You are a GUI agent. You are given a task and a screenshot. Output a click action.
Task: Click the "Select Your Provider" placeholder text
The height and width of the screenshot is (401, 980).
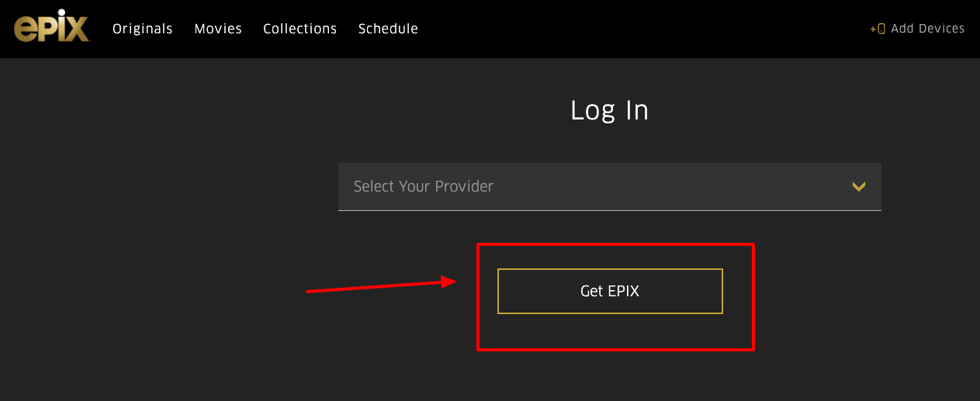pyautogui.click(x=424, y=186)
